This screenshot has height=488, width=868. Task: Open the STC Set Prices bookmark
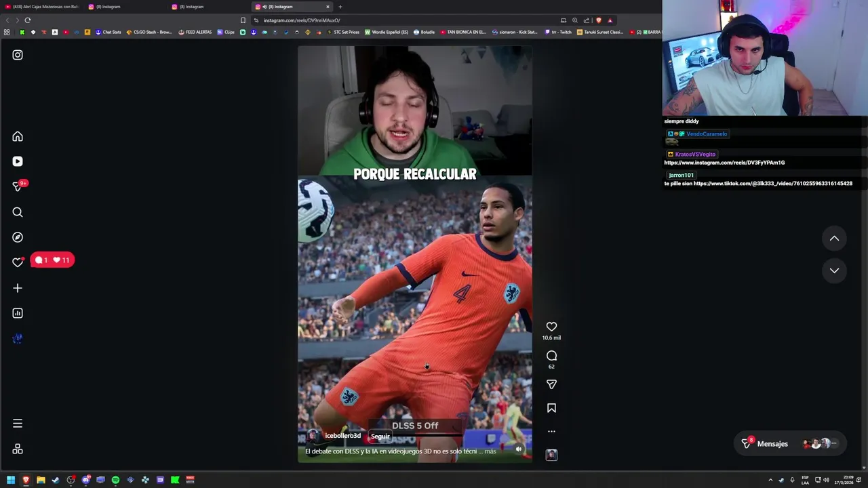(343, 32)
